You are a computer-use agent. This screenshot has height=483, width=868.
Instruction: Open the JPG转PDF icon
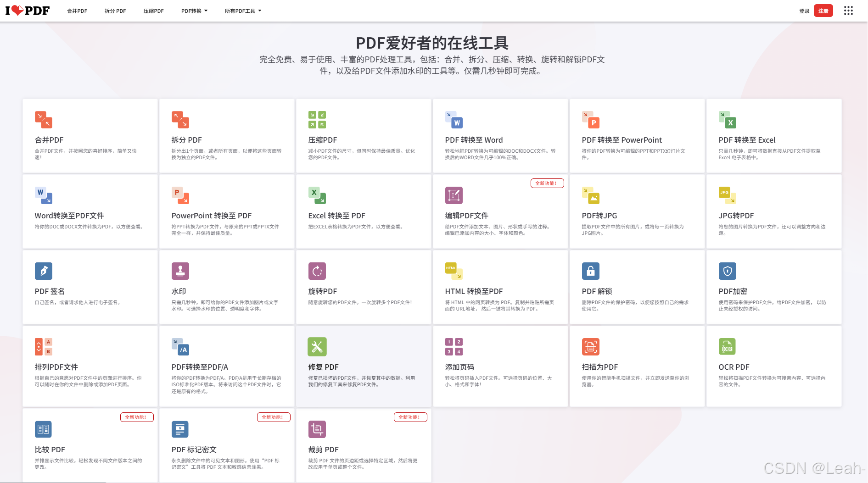point(728,195)
